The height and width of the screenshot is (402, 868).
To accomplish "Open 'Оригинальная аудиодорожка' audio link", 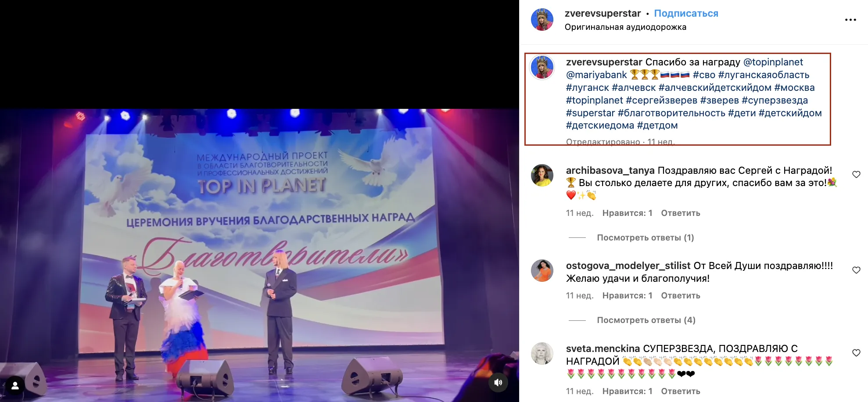I will point(625,27).
